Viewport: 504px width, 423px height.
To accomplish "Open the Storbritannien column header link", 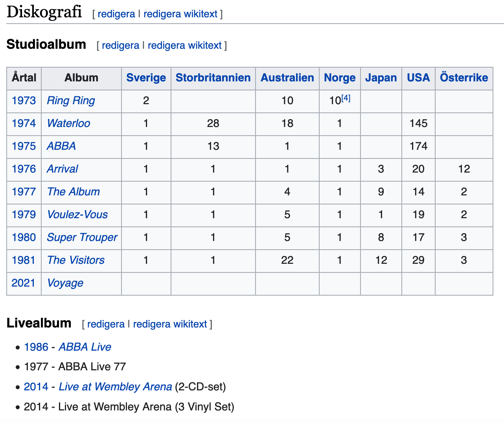I will [213, 78].
